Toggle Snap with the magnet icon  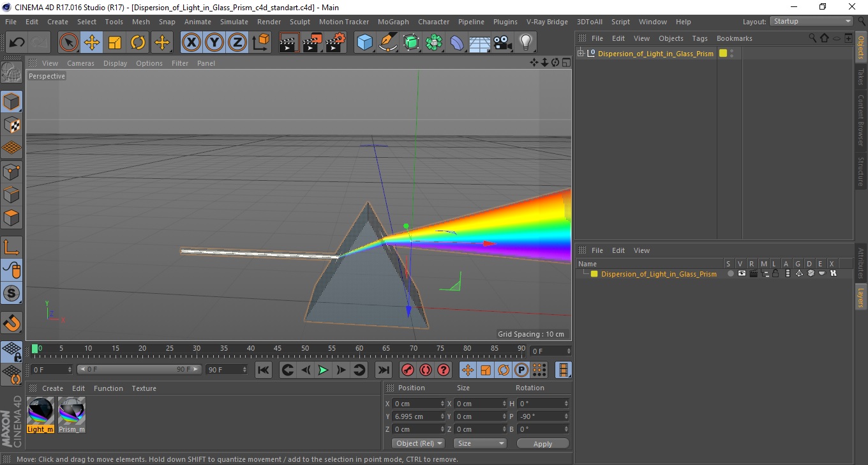pos(11,323)
